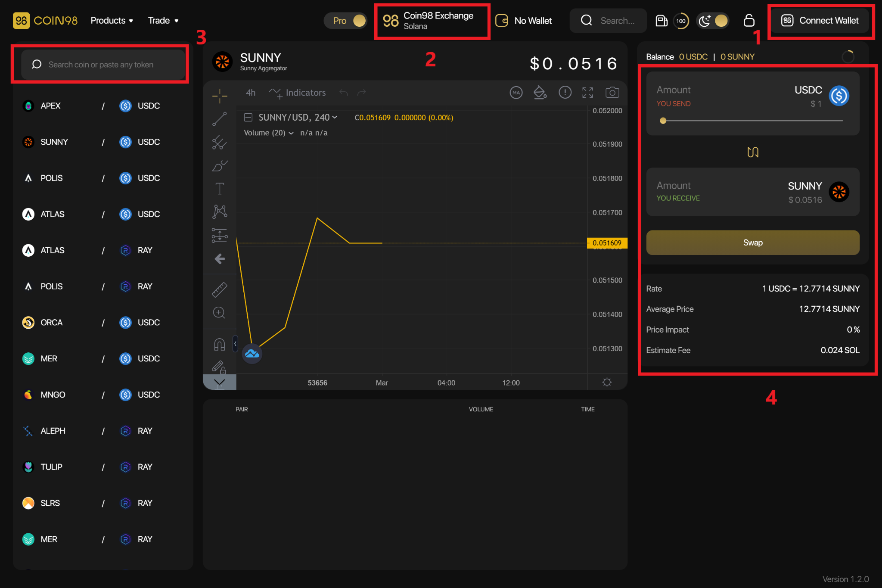
Task: Choose the pitchfork/Gann drawing tool
Action: 220,142
